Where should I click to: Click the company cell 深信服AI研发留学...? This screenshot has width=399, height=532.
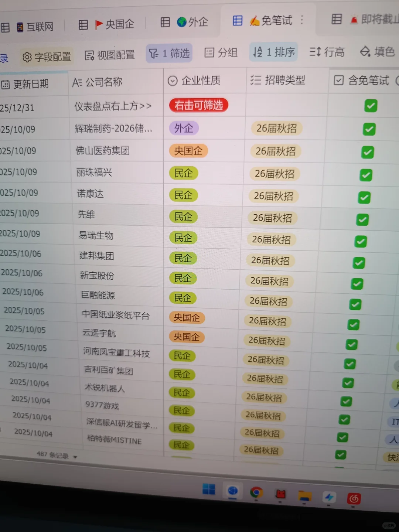(x=122, y=424)
